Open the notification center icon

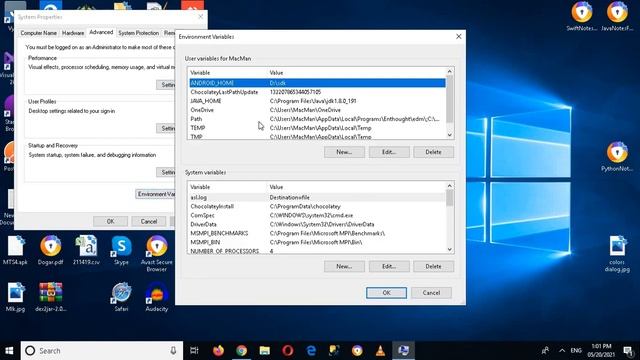point(629,351)
